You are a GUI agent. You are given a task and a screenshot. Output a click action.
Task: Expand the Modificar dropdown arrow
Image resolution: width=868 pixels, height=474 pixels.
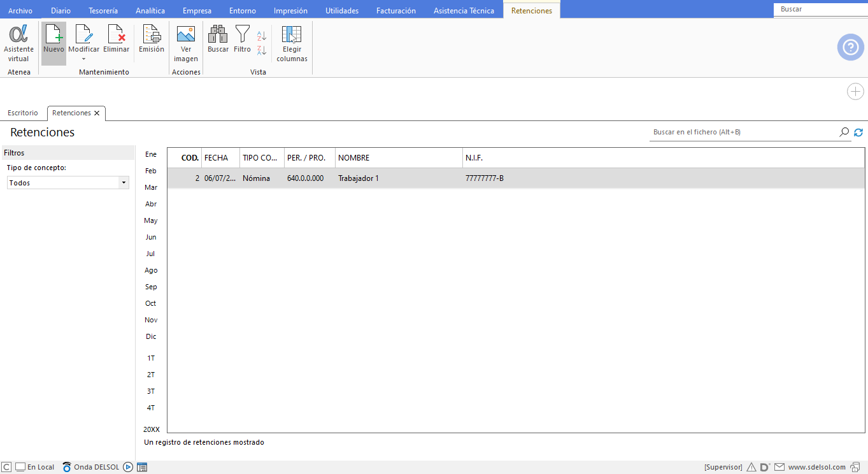[83, 60]
